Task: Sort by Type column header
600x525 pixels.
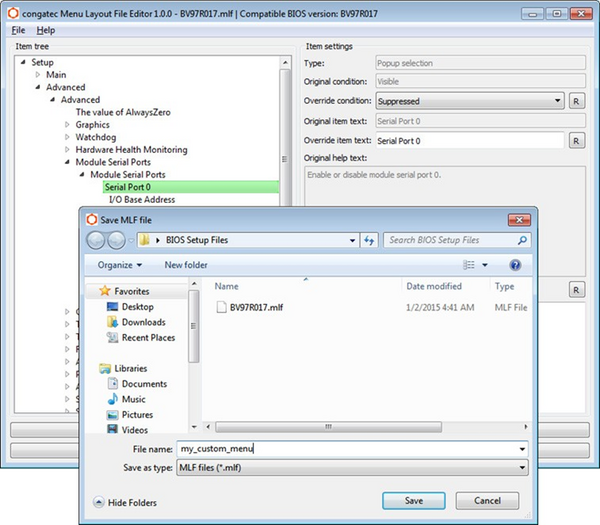Action: point(504,286)
